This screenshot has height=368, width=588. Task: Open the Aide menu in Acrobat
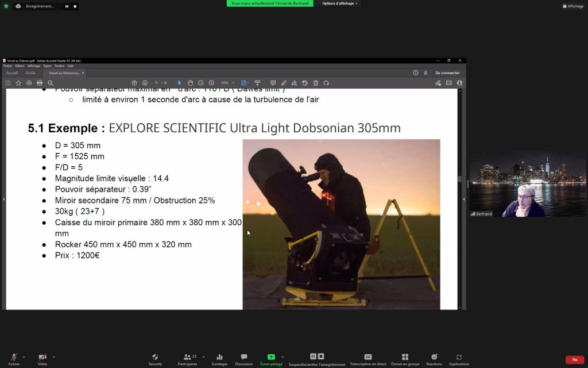(71, 66)
